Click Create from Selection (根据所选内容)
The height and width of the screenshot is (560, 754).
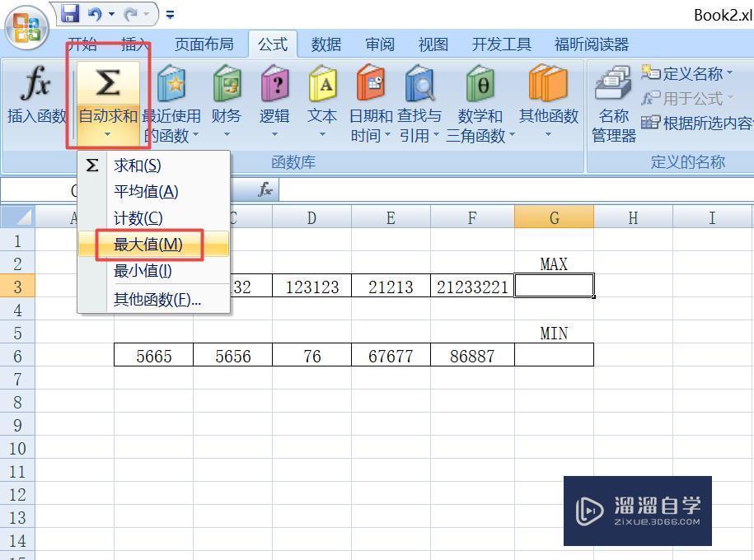(x=697, y=123)
